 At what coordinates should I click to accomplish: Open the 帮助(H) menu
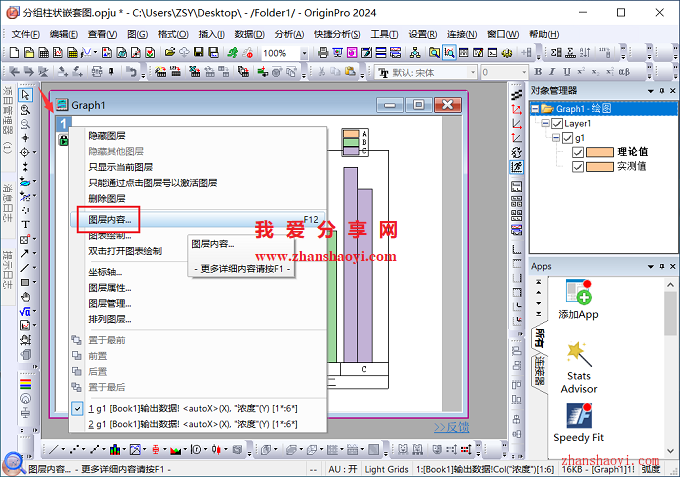(544, 34)
